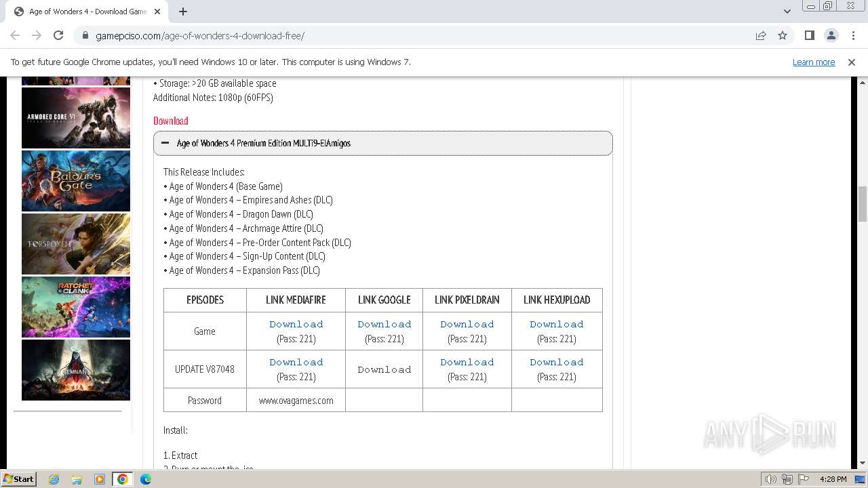Click the red Download heading
This screenshot has height=488, width=868.
[x=171, y=121]
